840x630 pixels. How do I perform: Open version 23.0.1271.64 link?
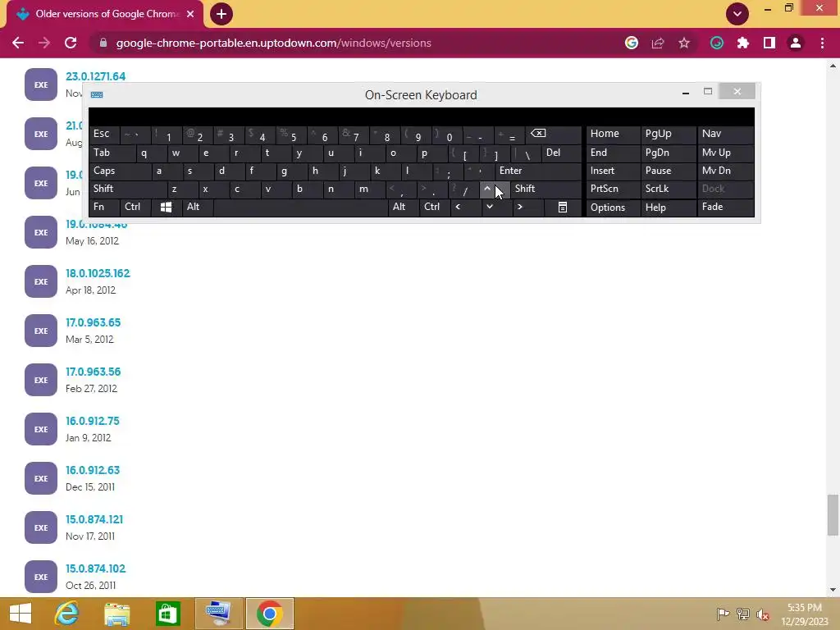coord(95,76)
